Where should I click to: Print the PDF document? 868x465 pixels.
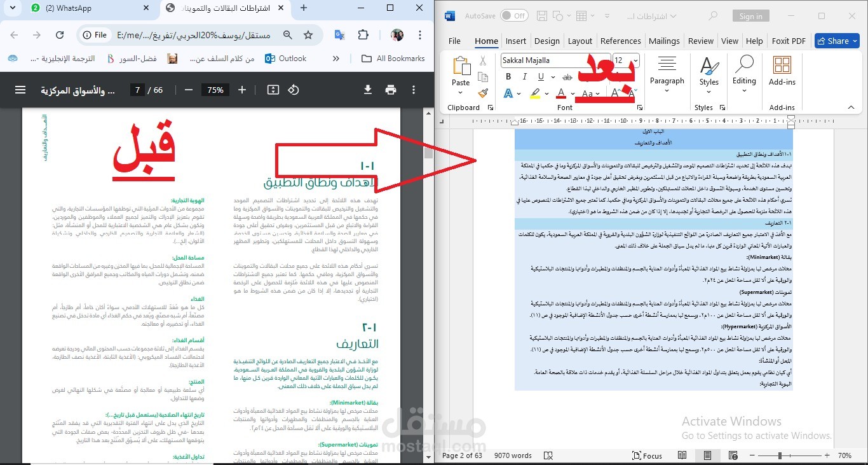click(391, 90)
